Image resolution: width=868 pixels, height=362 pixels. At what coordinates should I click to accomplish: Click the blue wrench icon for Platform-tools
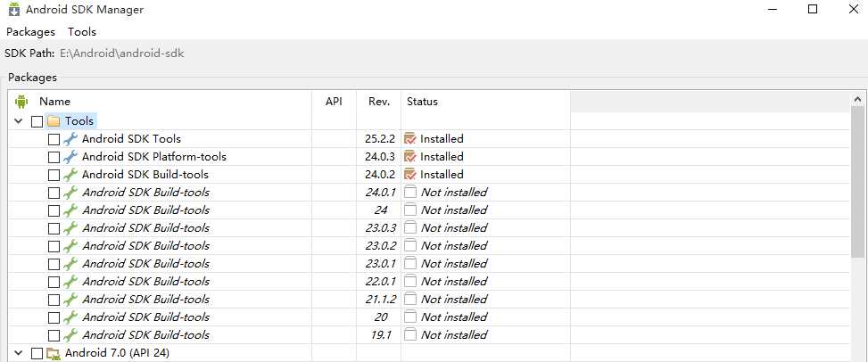tap(70, 157)
